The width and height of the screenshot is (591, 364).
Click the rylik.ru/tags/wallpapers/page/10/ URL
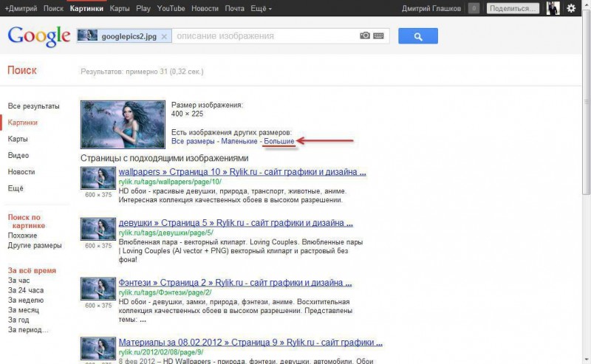pos(170,182)
